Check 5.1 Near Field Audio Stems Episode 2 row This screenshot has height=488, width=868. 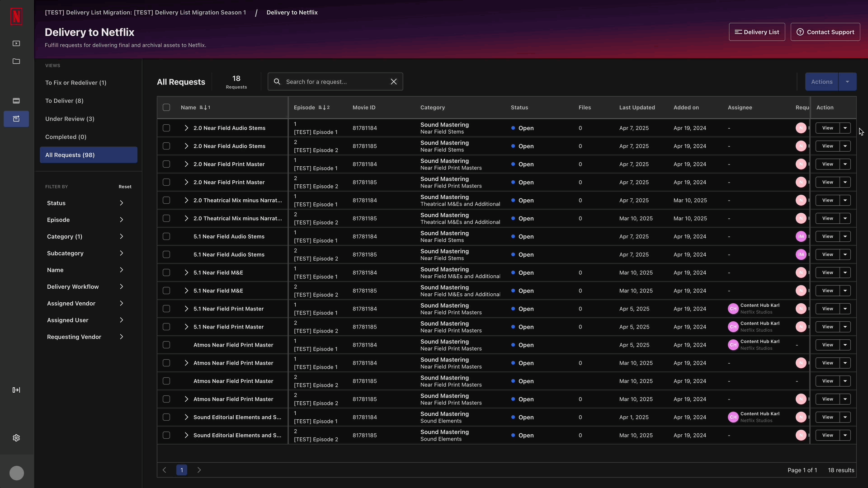(166, 254)
